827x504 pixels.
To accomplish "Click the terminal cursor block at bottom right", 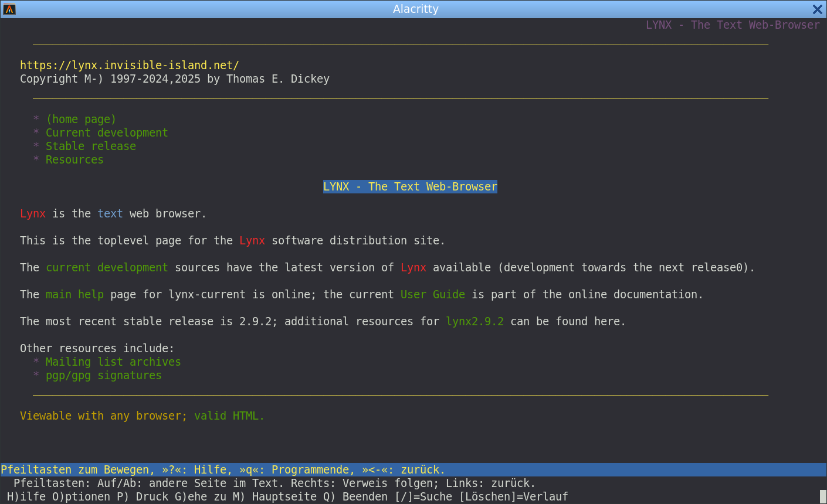I will (823, 496).
